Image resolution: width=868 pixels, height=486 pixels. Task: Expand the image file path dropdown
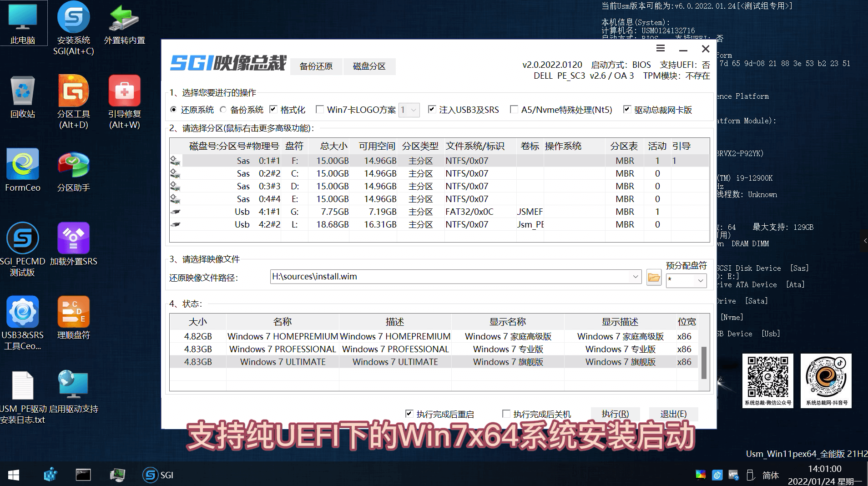635,277
